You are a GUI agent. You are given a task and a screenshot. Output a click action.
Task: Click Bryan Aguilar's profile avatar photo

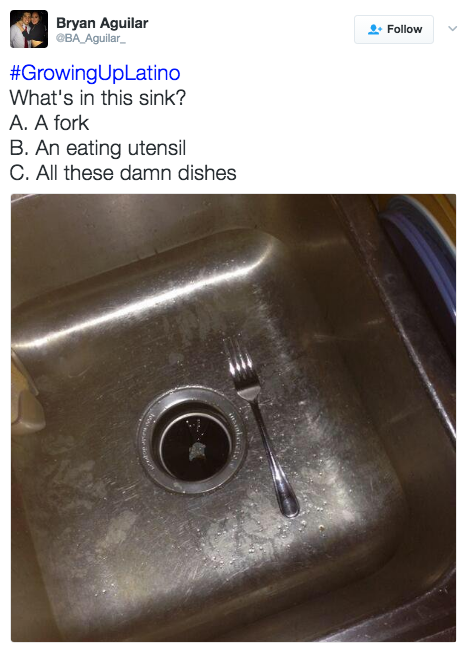(x=29, y=29)
